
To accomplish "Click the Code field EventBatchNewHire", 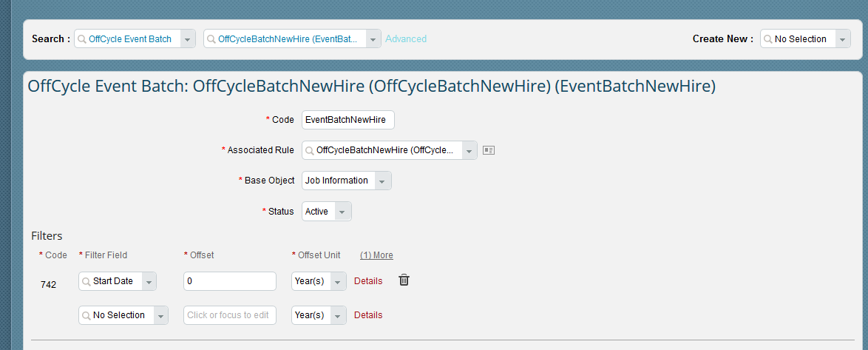I will 348,120.
